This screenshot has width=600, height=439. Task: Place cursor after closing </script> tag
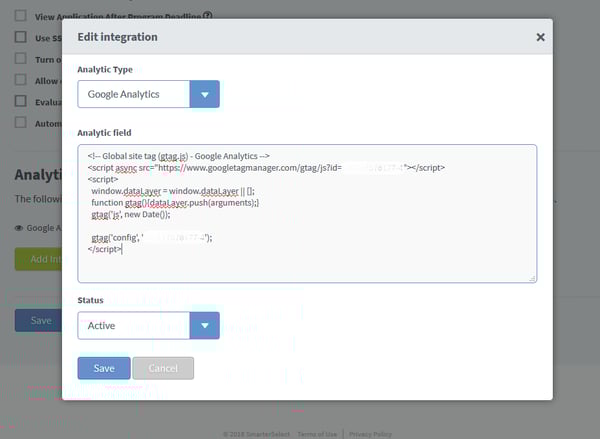(122, 249)
